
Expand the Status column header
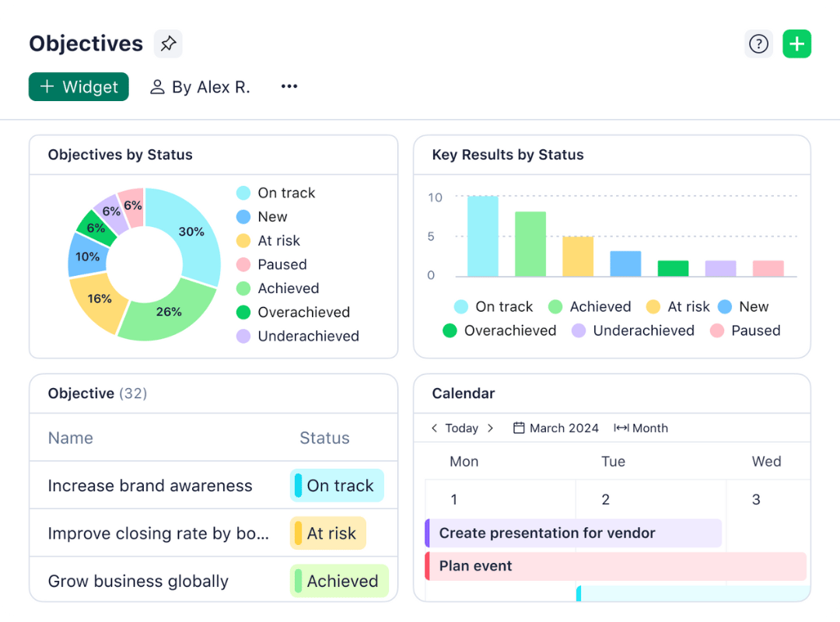(x=324, y=438)
